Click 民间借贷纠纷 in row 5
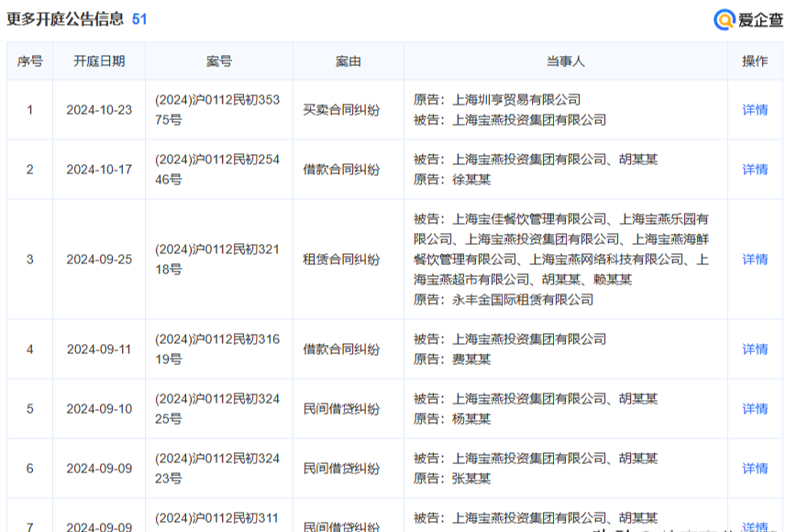 tap(341, 409)
